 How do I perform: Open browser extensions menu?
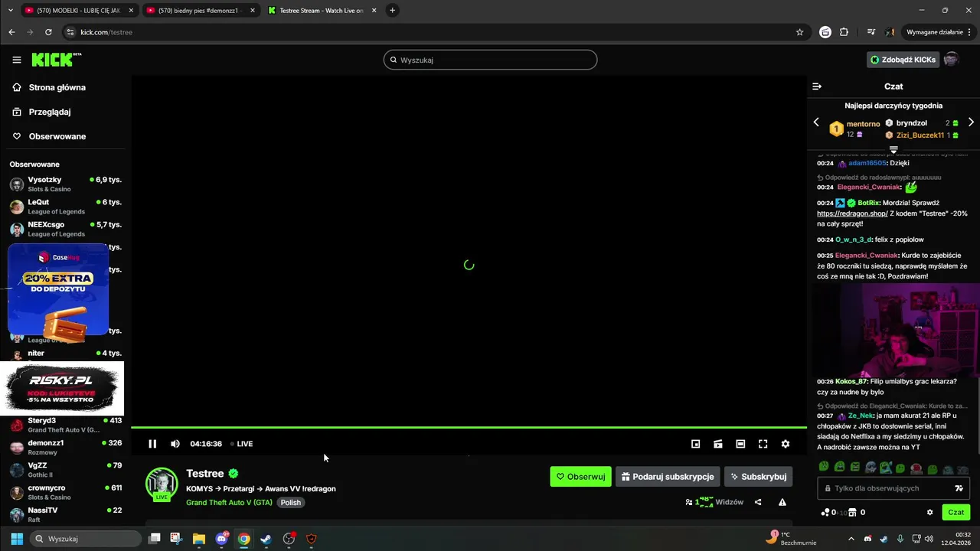click(844, 32)
